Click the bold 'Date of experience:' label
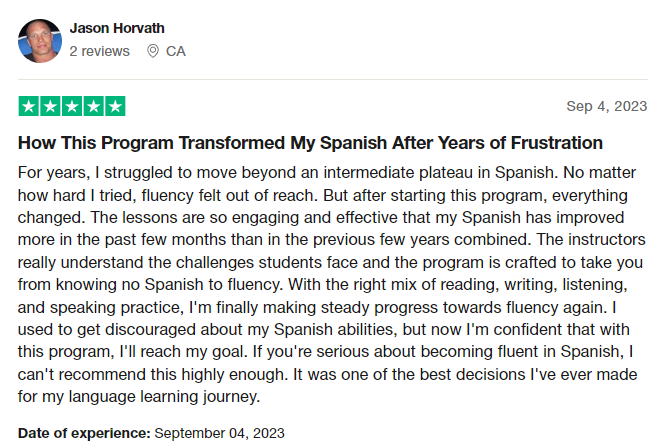 [84, 433]
